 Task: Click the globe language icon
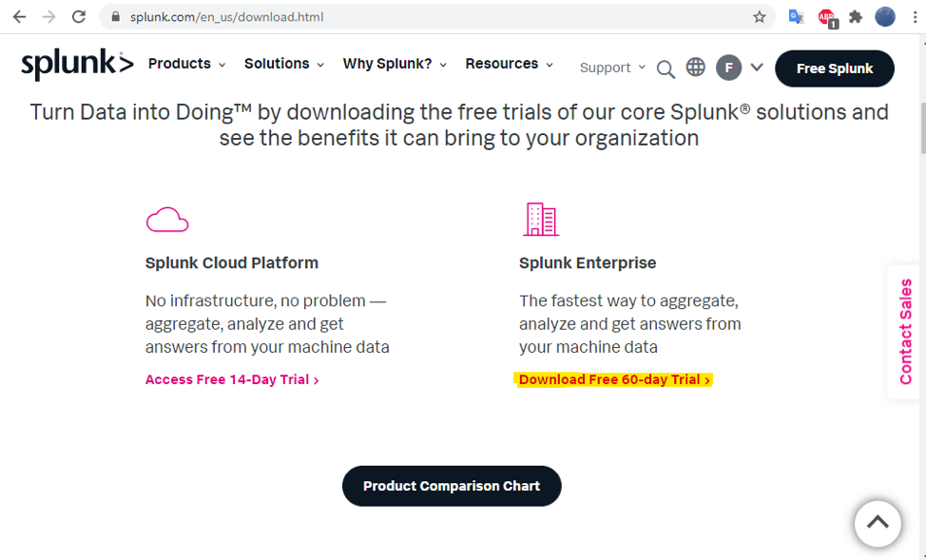click(x=696, y=68)
